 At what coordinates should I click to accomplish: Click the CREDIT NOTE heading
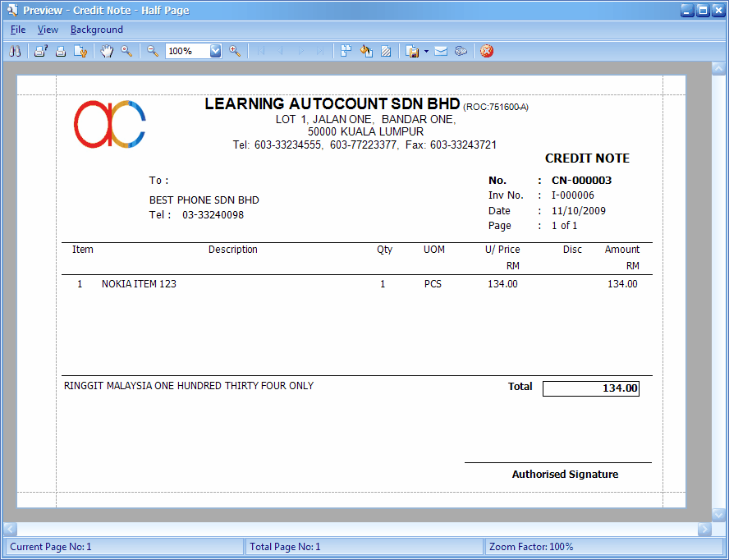point(587,158)
